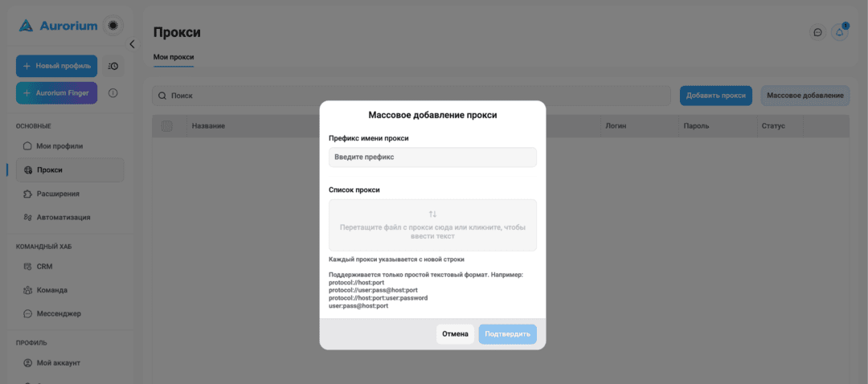
Task: Toggle the sun theme switch icon
Action: 113,26
